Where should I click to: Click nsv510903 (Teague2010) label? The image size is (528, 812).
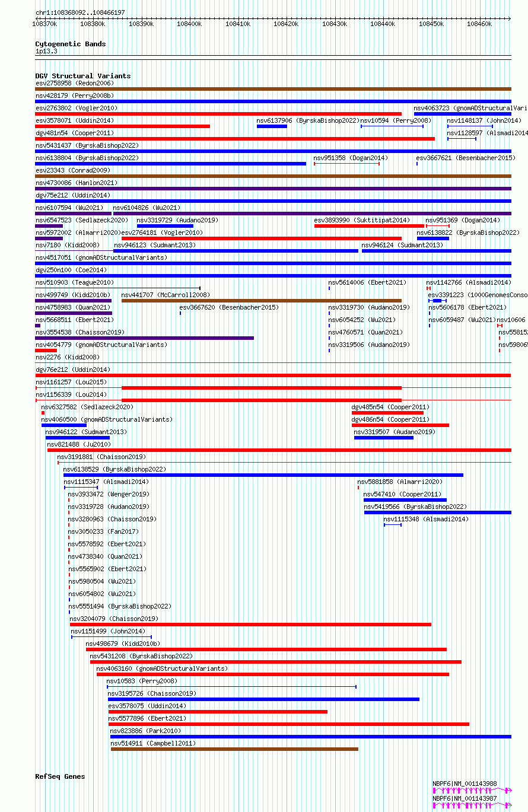tap(75, 282)
